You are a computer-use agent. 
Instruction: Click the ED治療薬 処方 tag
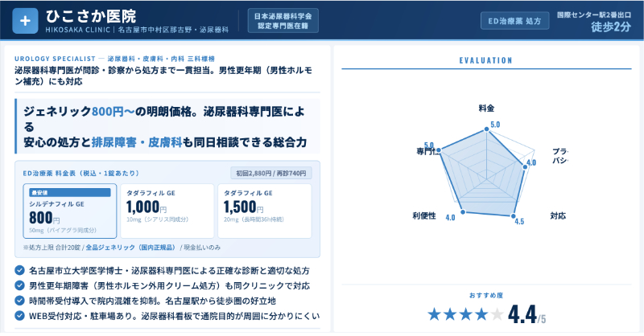coord(515,21)
